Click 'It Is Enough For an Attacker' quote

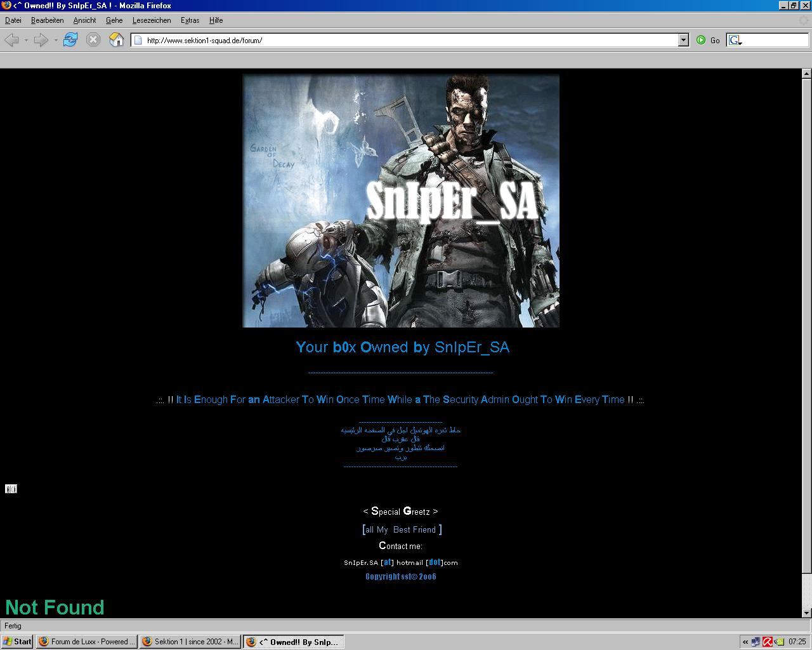[x=400, y=399]
